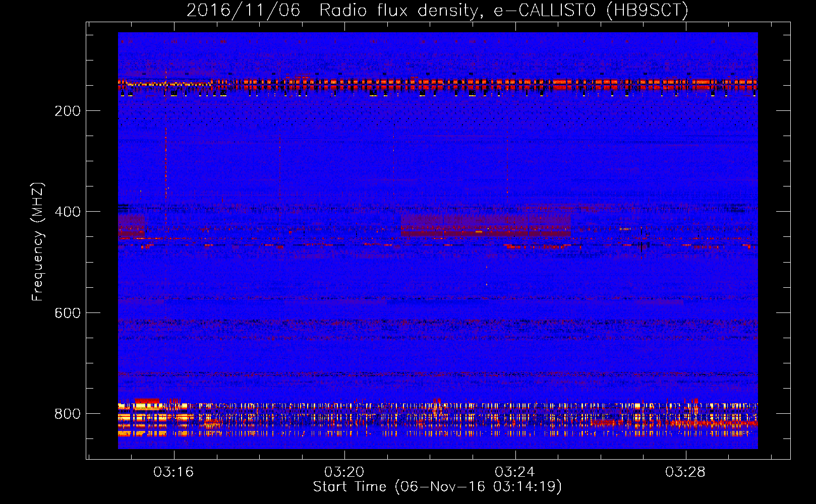Click the "03:16" time tick label
Viewport: 816px width, 504px height.
point(173,472)
